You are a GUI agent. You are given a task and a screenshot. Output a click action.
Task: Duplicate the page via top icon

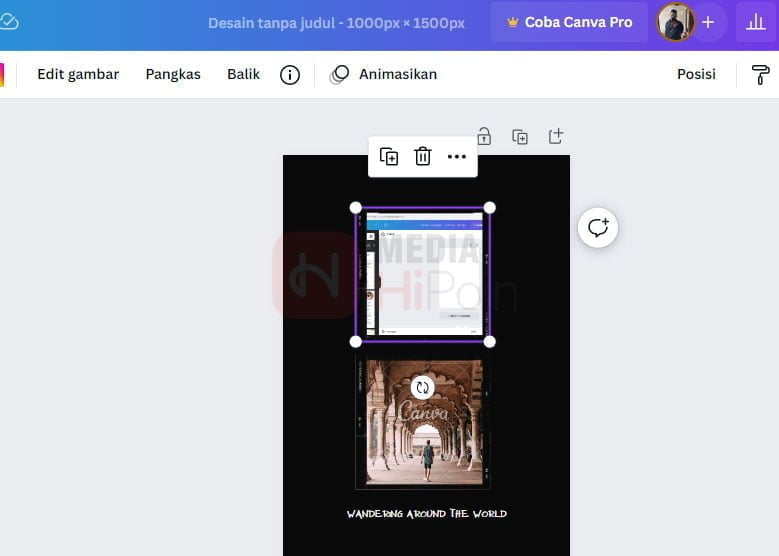520,137
